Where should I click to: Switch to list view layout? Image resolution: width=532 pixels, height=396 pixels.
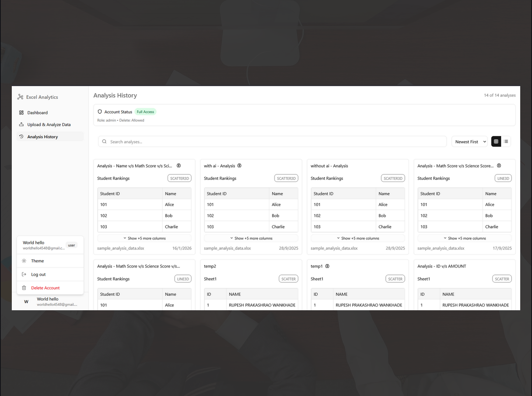click(x=506, y=141)
